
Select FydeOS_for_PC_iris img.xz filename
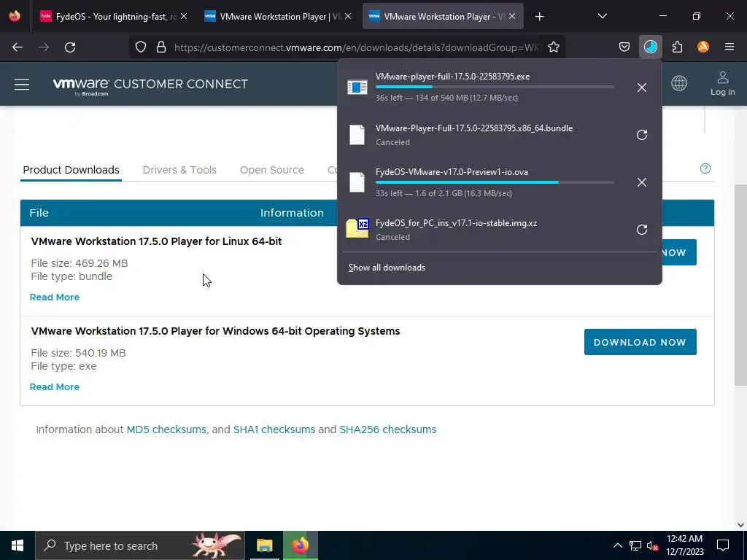(x=456, y=223)
